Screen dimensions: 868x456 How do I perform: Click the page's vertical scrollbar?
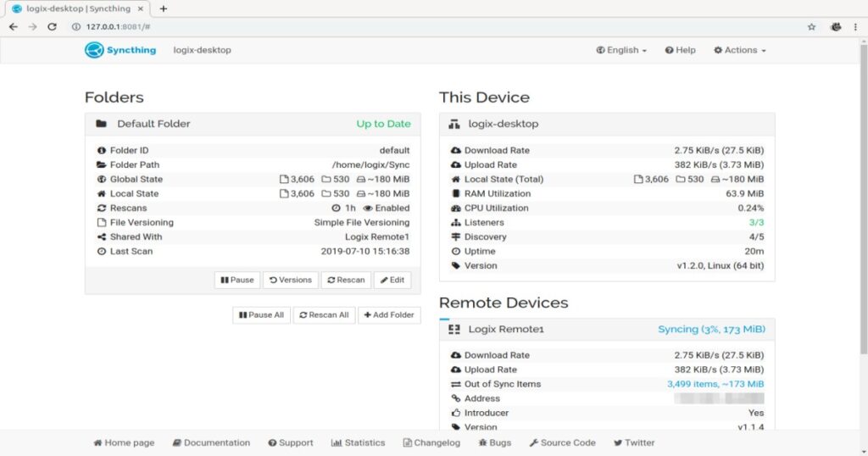coord(863,195)
